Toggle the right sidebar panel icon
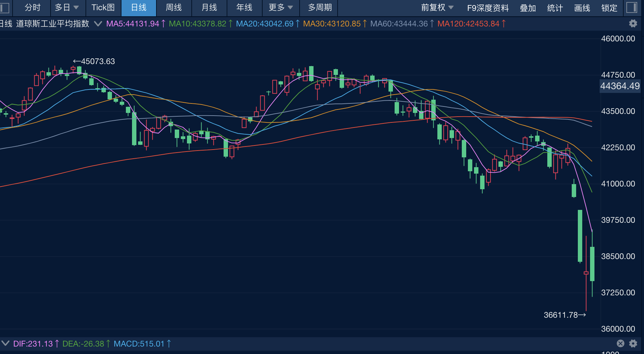Image resolution: width=644 pixels, height=354 pixels. [x=631, y=7]
